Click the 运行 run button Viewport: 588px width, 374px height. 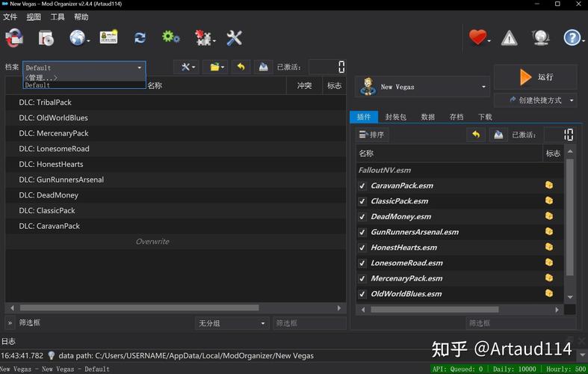(x=535, y=77)
